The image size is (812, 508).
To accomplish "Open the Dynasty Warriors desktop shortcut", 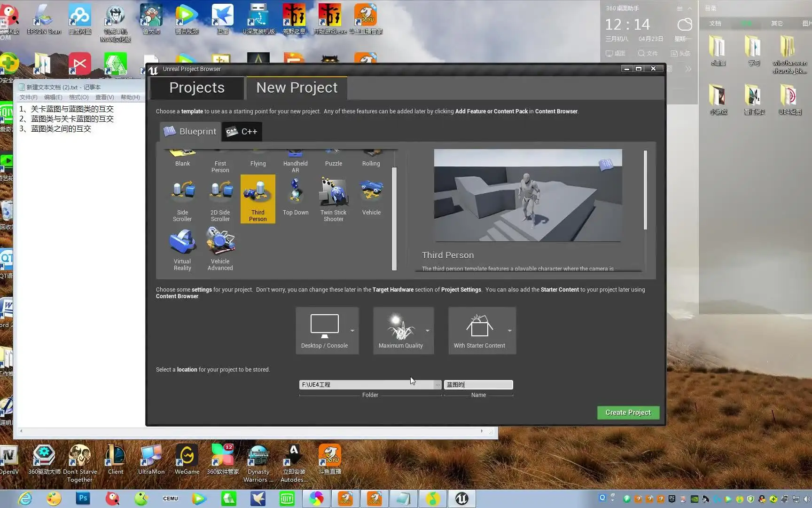I will pos(258,463).
